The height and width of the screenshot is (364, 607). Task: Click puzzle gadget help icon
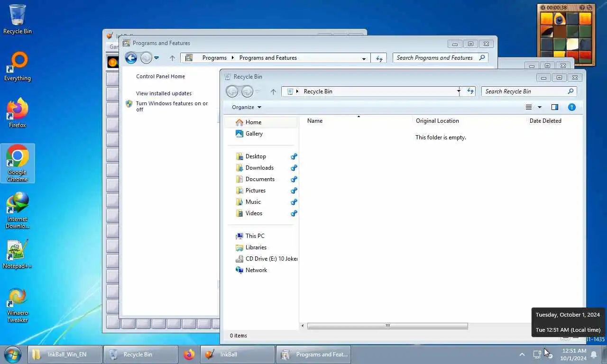582,8
